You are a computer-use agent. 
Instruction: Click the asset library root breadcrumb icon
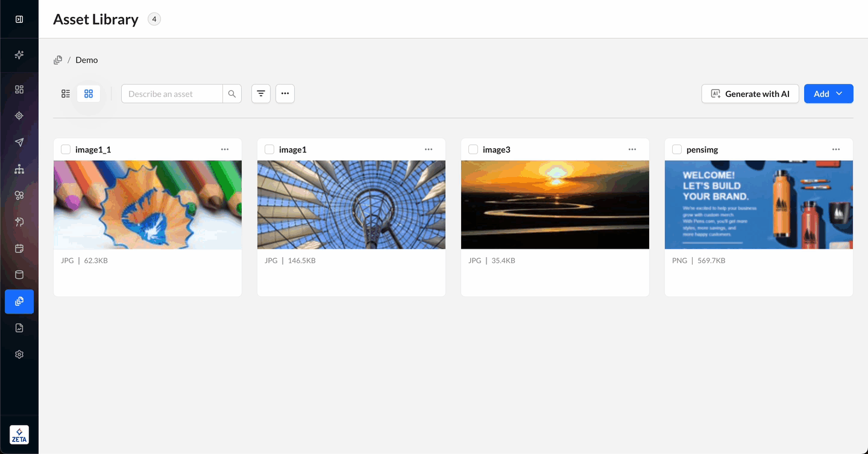click(x=58, y=60)
